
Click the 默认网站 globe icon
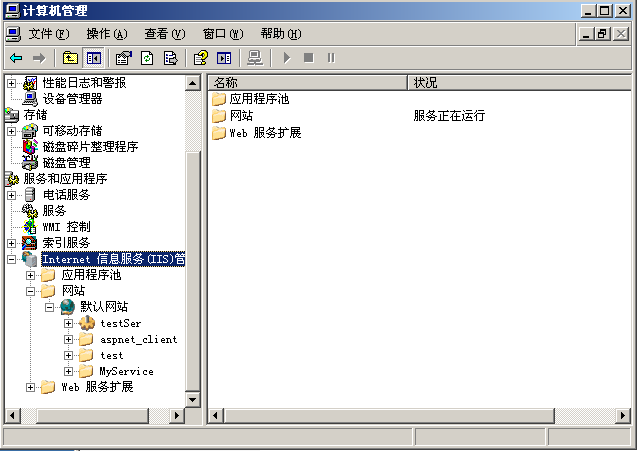[68, 307]
